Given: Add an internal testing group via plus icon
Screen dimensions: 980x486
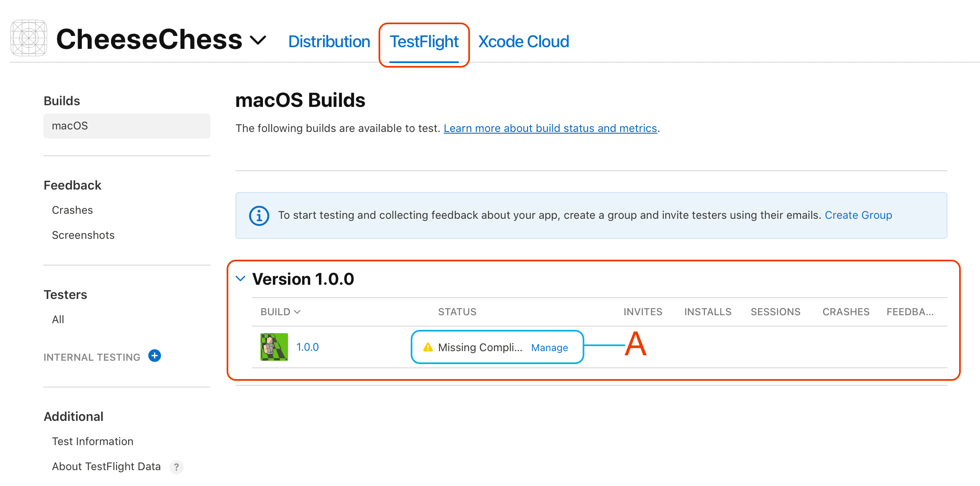Looking at the screenshot, I should coord(154,356).
